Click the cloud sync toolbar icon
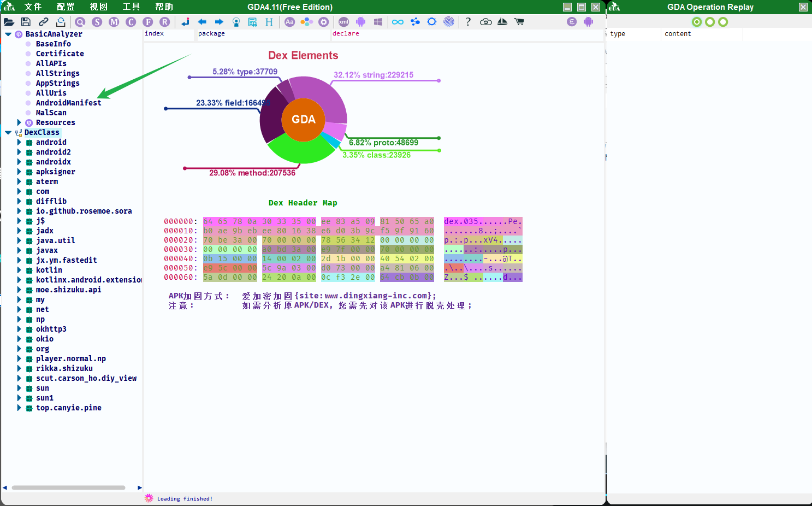The image size is (812, 506). (486, 22)
